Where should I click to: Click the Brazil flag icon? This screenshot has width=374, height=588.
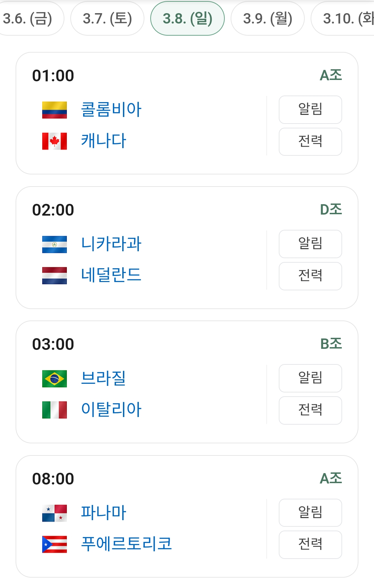tap(54, 378)
